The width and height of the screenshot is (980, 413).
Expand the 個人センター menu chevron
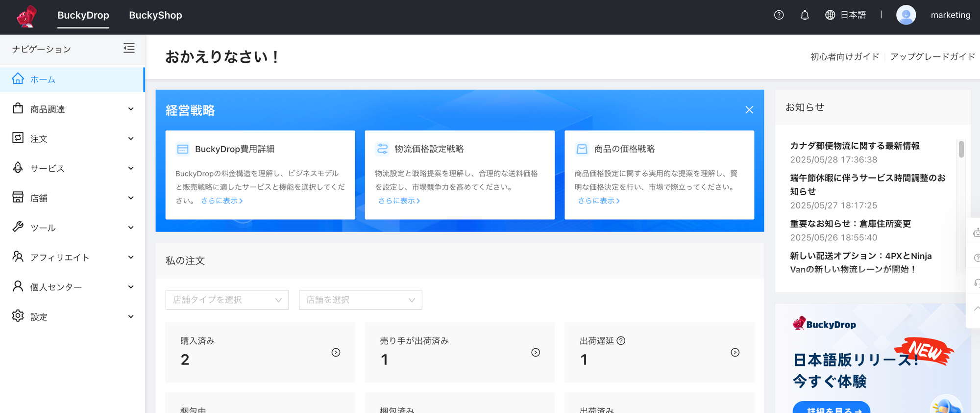point(131,287)
